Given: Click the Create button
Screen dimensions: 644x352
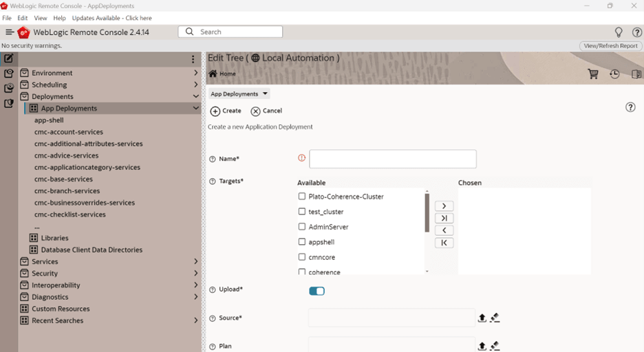Looking at the screenshot, I should [226, 111].
